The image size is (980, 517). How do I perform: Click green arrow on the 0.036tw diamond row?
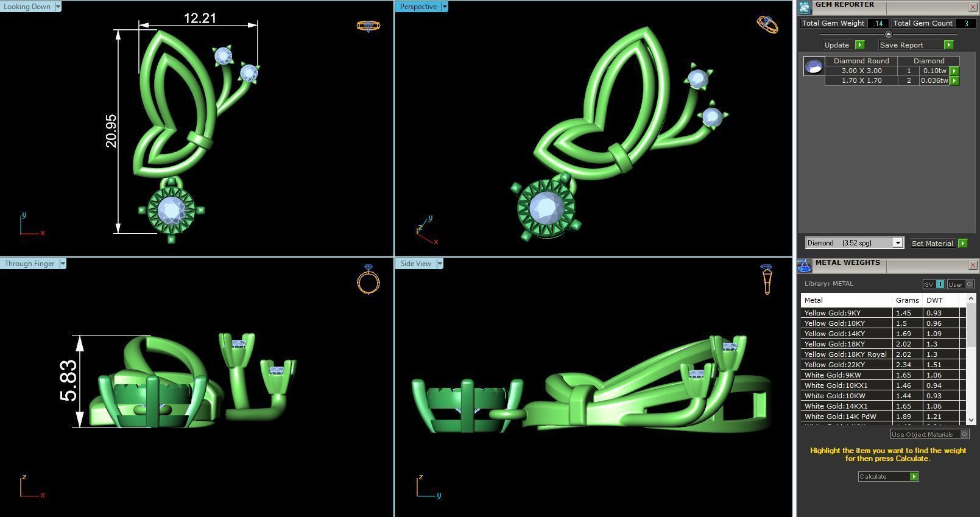[x=954, y=80]
